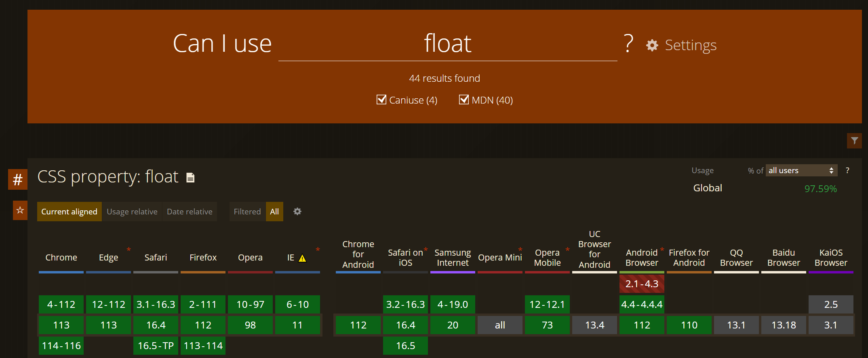Switch to Usage relative view
The height and width of the screenshot is (358, 868).
[132, 212]
